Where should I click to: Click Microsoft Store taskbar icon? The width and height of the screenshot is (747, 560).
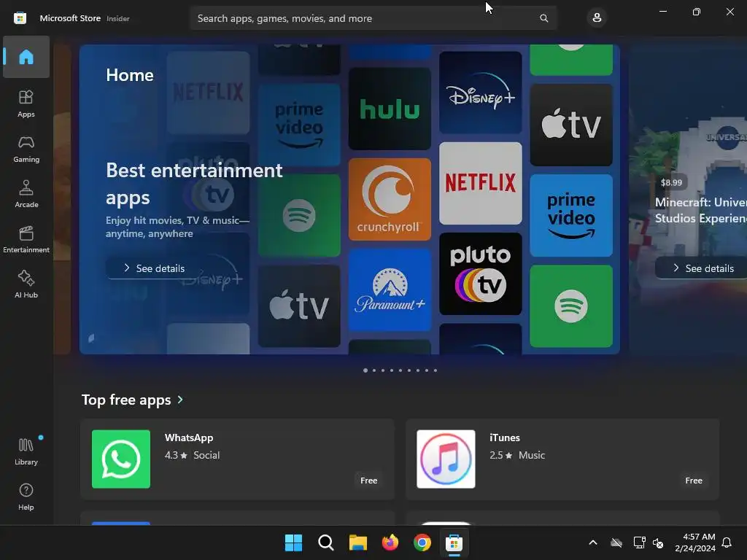pos(454,542)
